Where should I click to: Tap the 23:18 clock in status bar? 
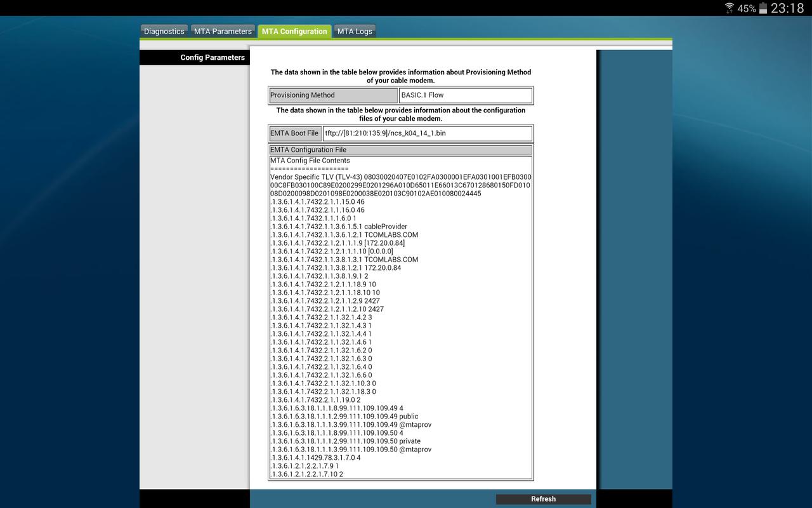point(787,8)
